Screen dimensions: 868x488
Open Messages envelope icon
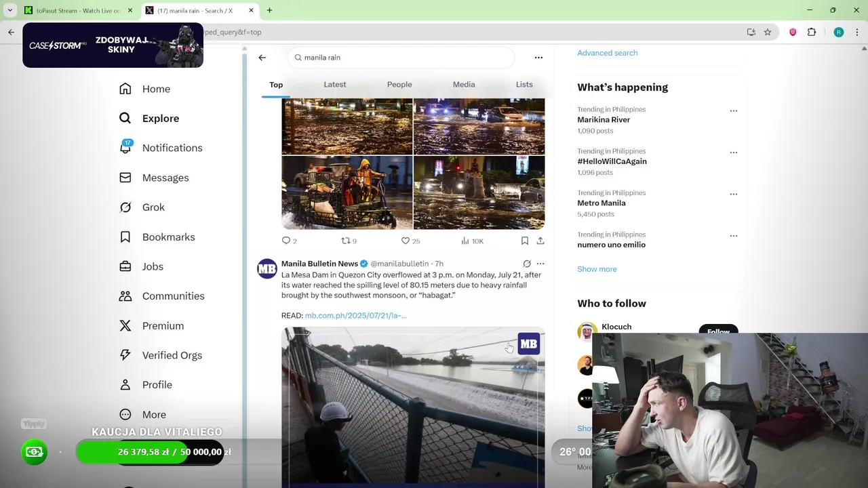point(125,178)
